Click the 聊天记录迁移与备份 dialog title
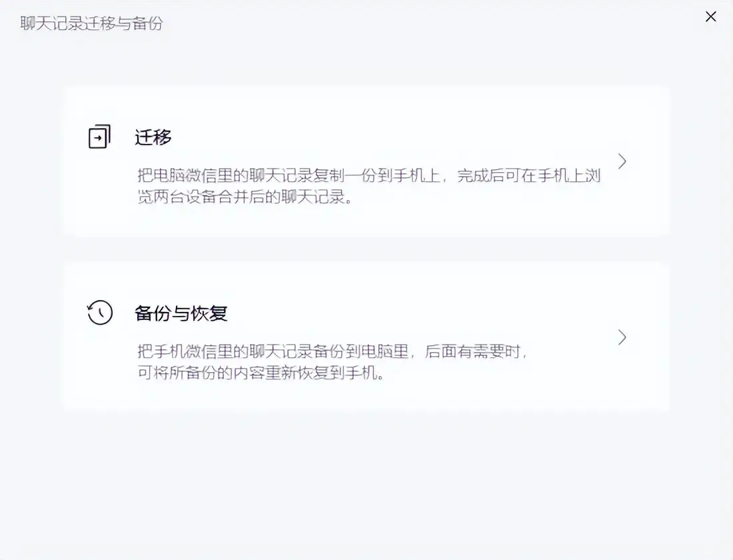The image size is (733, 560). point(90,24)
